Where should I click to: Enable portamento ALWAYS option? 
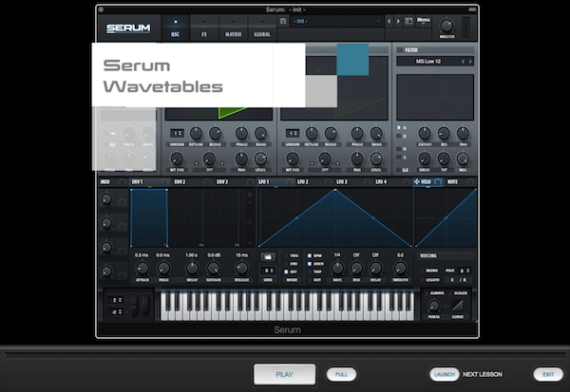[x=427, y=293]
